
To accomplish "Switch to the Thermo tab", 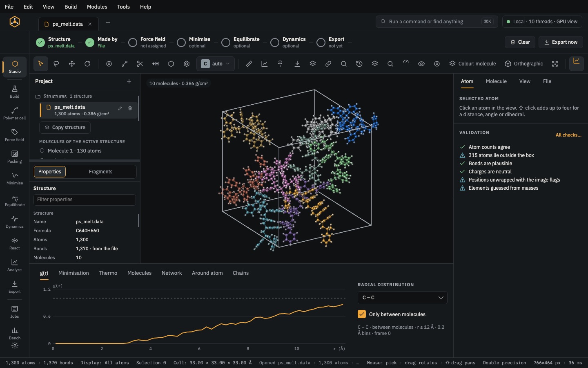I will pos(108,273).
